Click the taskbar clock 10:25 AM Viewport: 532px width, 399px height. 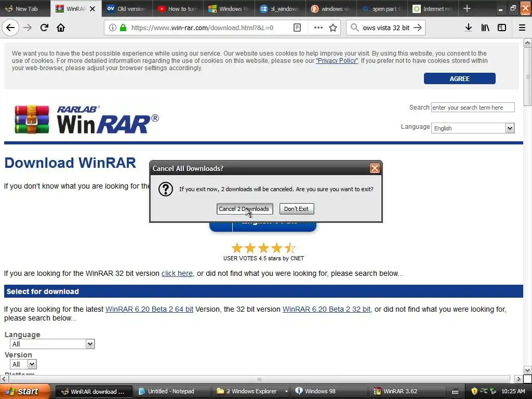[x=513, y=392]
